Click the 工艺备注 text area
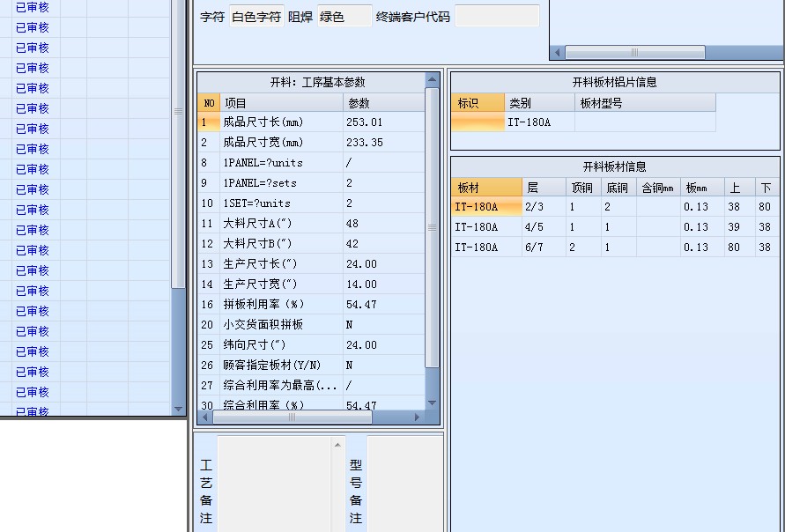The width and height of the screenshot is (785, 532). coord(274,484)
